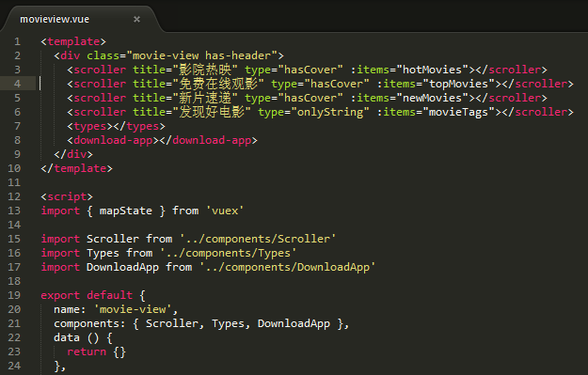Click the '../components/Types' path string
Image resolution: width=588 pixels, height=375 pixels.
coord(228,253)
